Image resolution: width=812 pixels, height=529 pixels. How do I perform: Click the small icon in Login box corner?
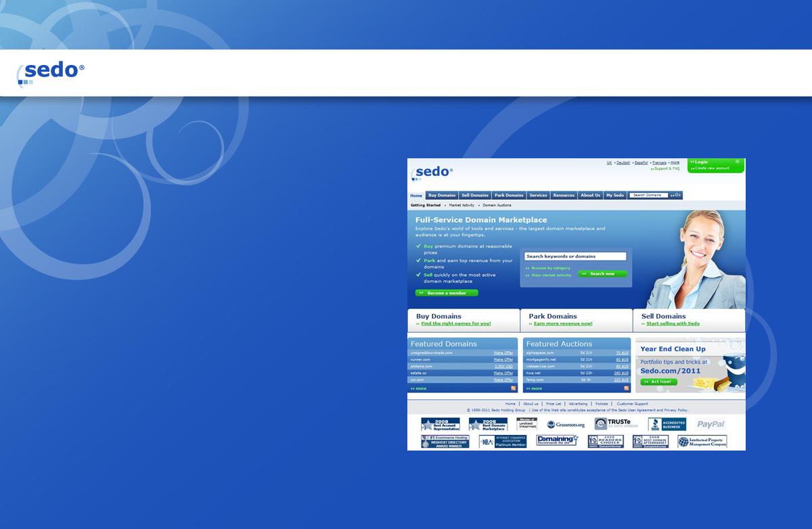coord(738,162)
